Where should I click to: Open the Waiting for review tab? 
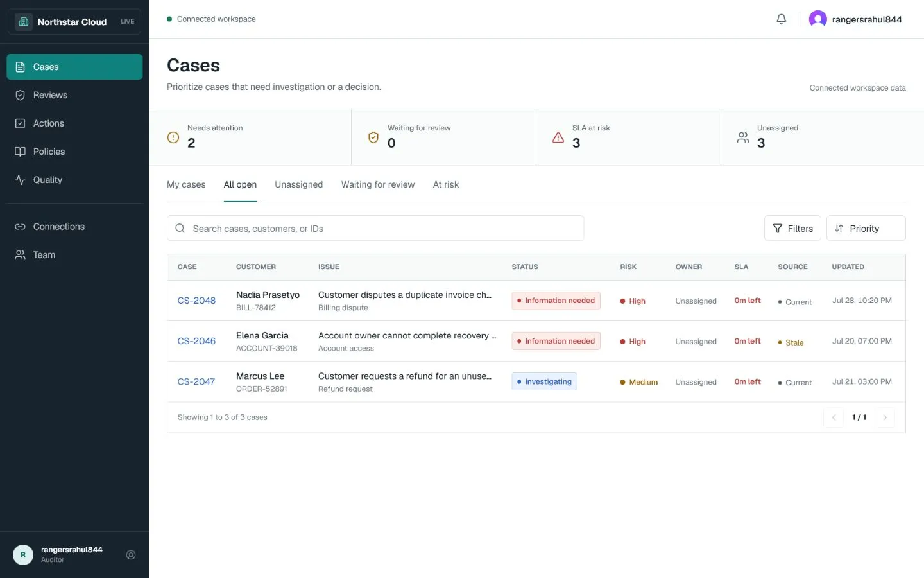(378, 184)
